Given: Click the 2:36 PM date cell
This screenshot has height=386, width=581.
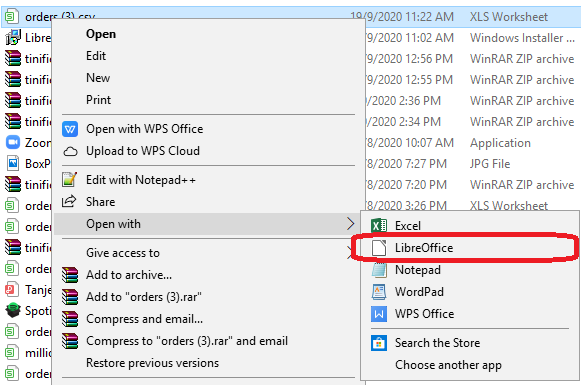Looking at the screenshot, I should 404,101.
